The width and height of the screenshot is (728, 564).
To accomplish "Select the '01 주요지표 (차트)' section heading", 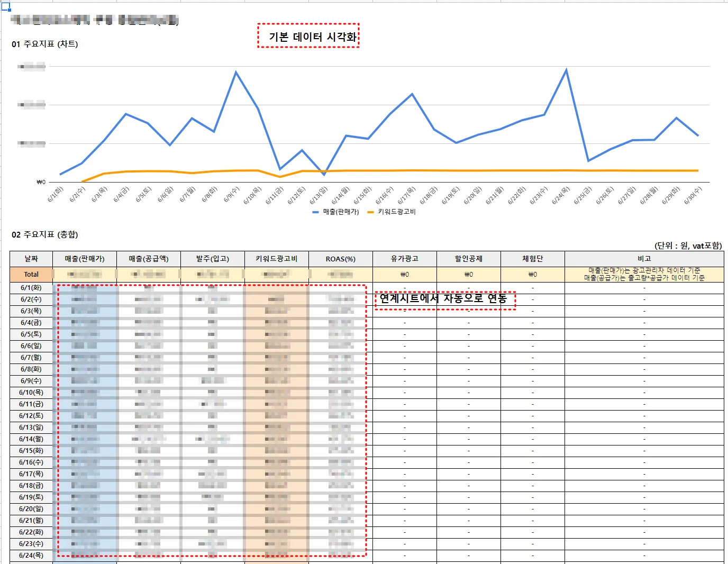I will 45,44.
